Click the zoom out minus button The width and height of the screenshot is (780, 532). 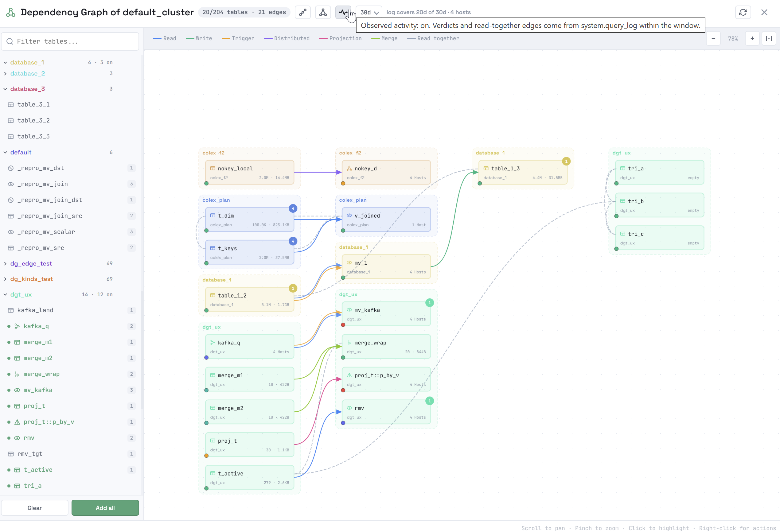pyautogui.click(x=713, y=38)
